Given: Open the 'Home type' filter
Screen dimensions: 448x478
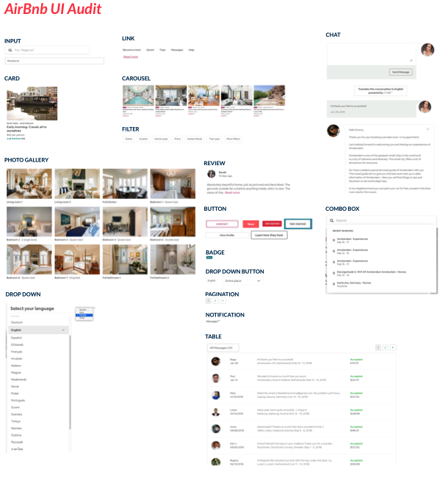Looking at the screenshot, I should click(x=161, y=139).
